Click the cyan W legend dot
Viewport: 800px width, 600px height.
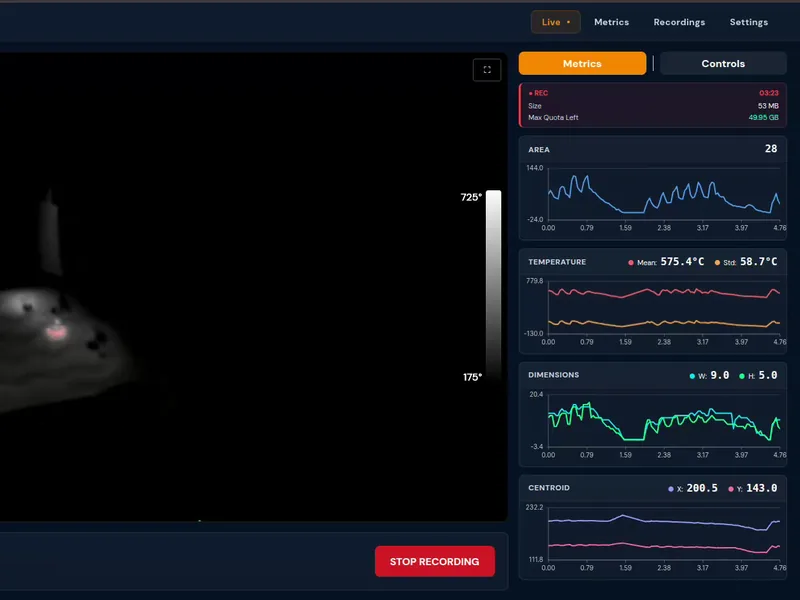click(692, 377)
